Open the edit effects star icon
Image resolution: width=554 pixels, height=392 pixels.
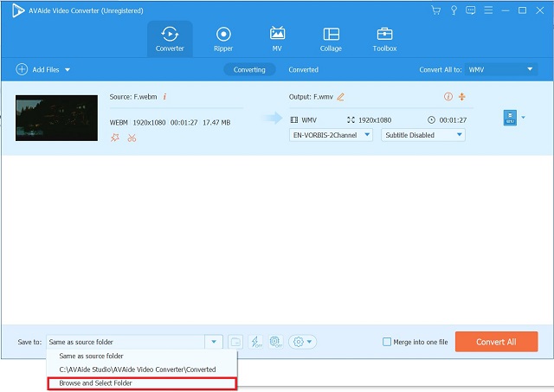pos(115,138)
